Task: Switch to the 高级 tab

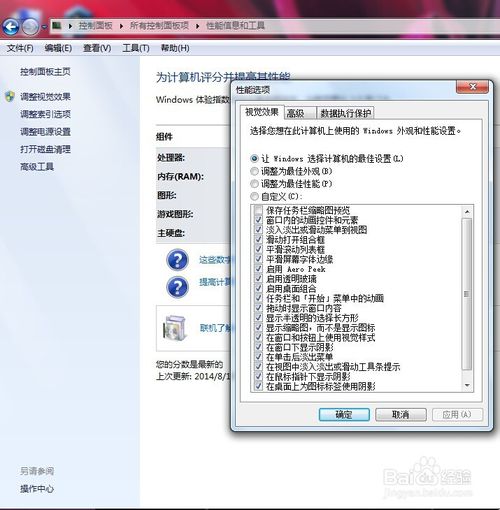Action: (299, 113)
